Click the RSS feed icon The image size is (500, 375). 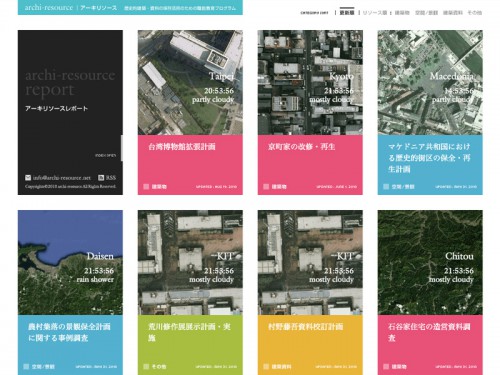coord(101,178)
